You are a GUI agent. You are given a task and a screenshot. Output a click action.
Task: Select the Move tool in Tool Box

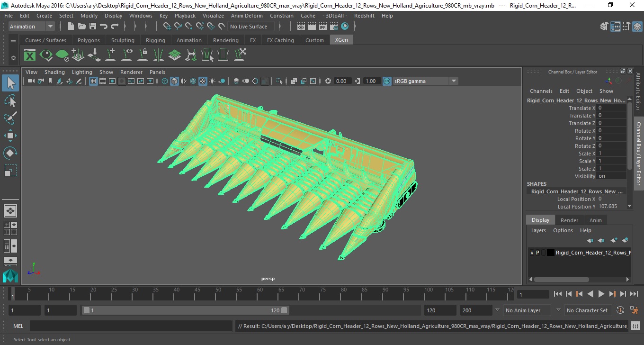click(10, 136)
